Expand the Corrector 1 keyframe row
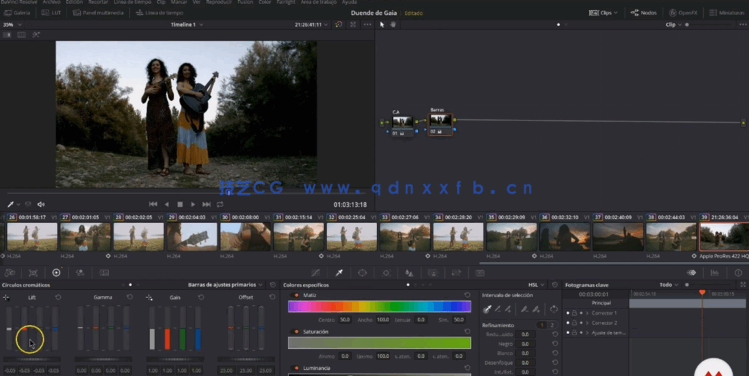749x376 pixels. [587, 313]
